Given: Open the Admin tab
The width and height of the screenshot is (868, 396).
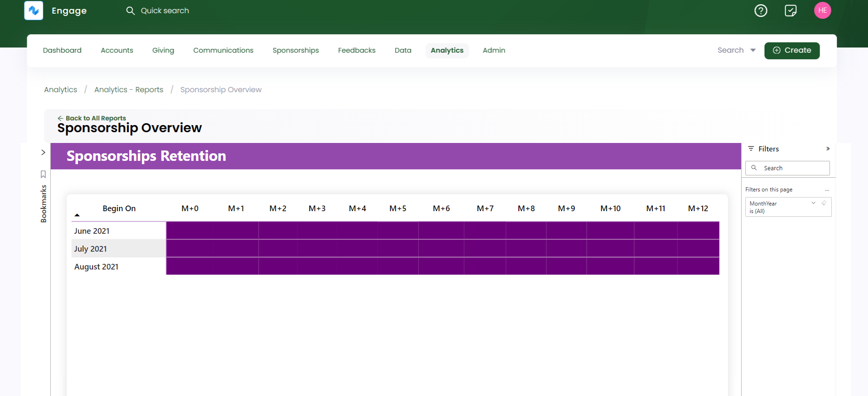Looking at the screenshot, I should point(494,50).
